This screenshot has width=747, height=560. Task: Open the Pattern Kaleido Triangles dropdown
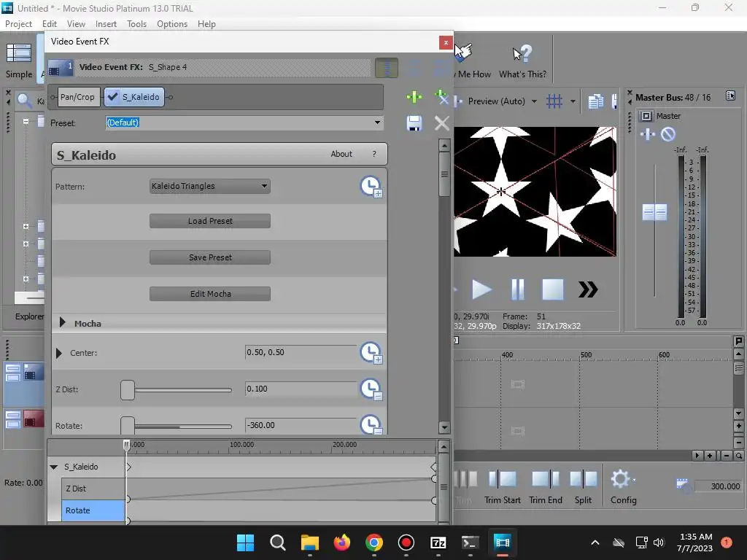(210, 186)
